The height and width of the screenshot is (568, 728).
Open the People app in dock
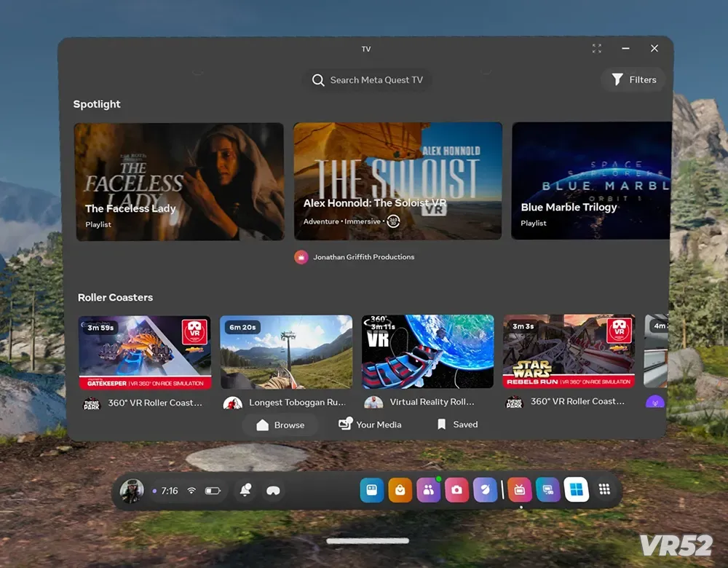(x=429, y=490)
